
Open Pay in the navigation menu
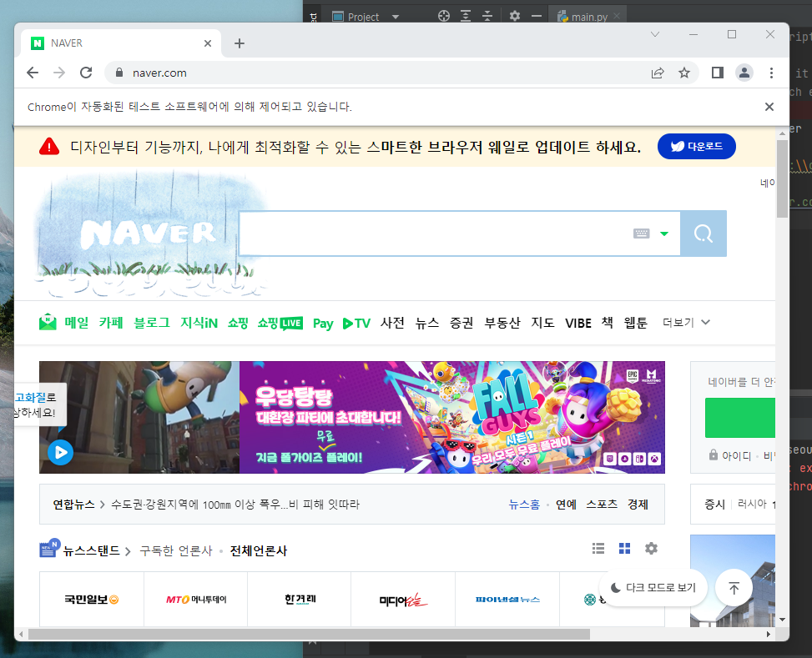(x=323, y=324)
